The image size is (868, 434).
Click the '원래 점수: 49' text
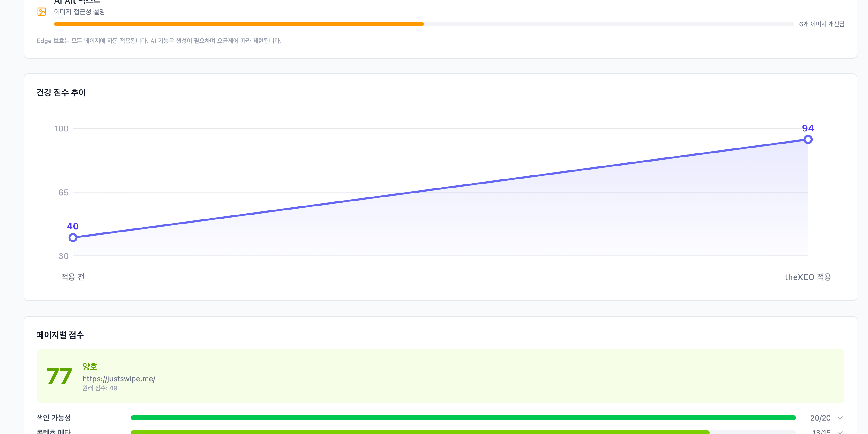100,388
